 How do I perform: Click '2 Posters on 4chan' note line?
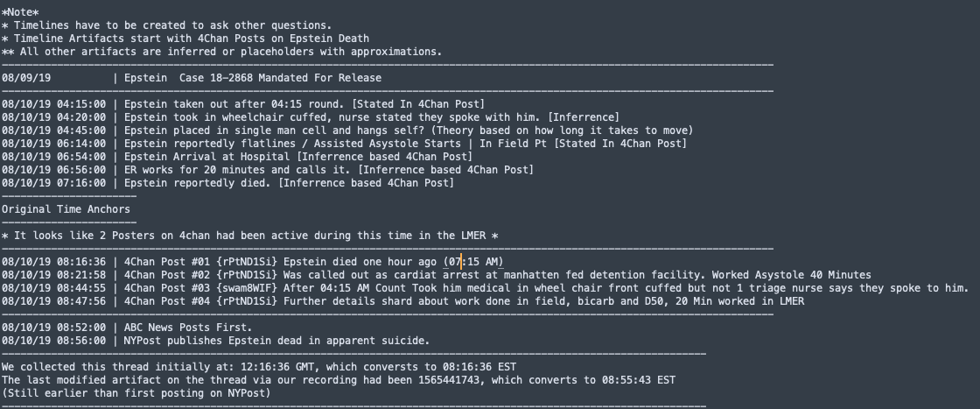(249, 236)
